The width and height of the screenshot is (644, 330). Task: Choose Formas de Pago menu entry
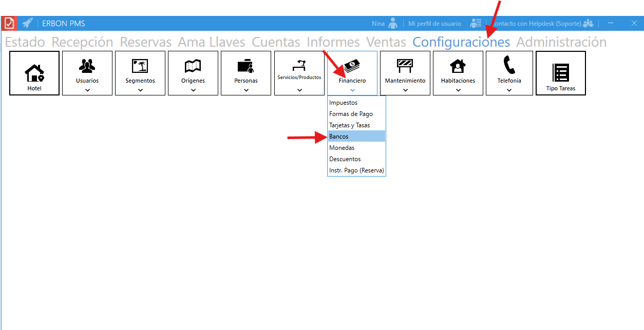coord(351,114)
